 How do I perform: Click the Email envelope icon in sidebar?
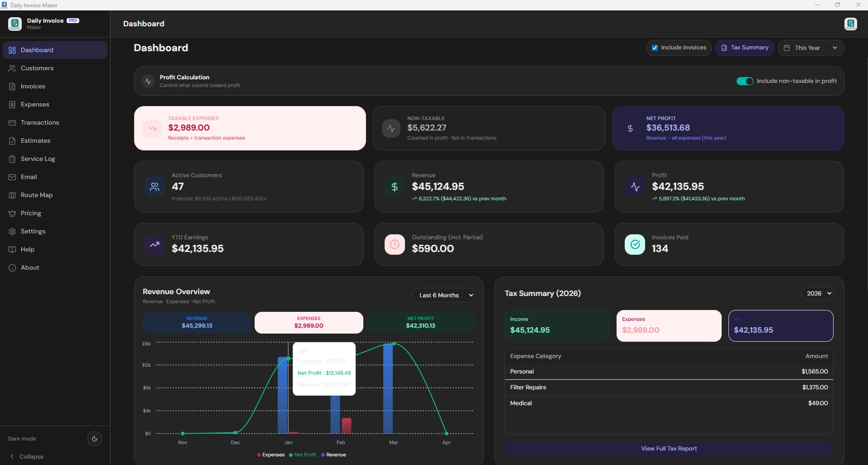12,177
